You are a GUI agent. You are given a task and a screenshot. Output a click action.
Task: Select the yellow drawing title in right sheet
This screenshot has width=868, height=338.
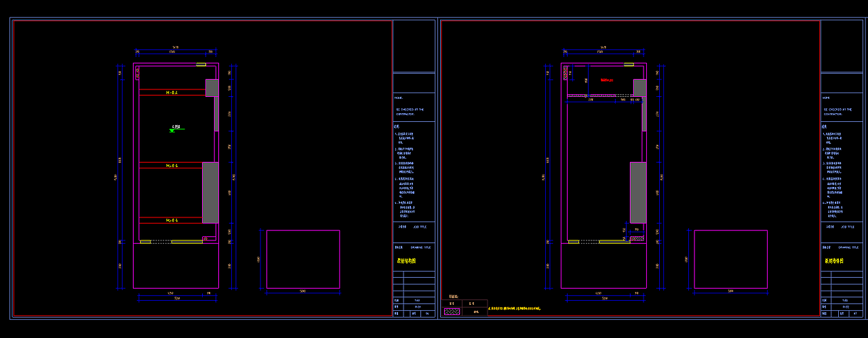(x=834, y=260)
